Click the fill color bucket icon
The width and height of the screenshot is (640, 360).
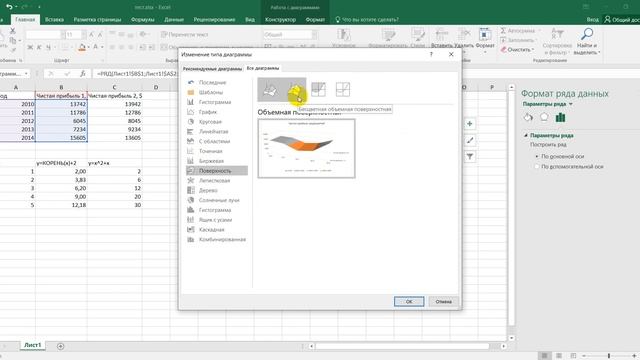click(82, 47)
